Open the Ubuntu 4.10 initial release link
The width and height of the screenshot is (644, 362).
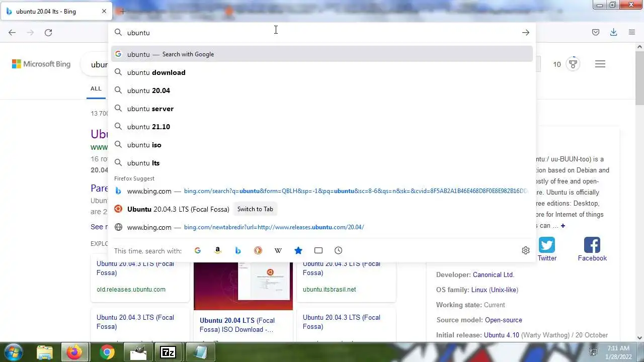tap(502, 335)
